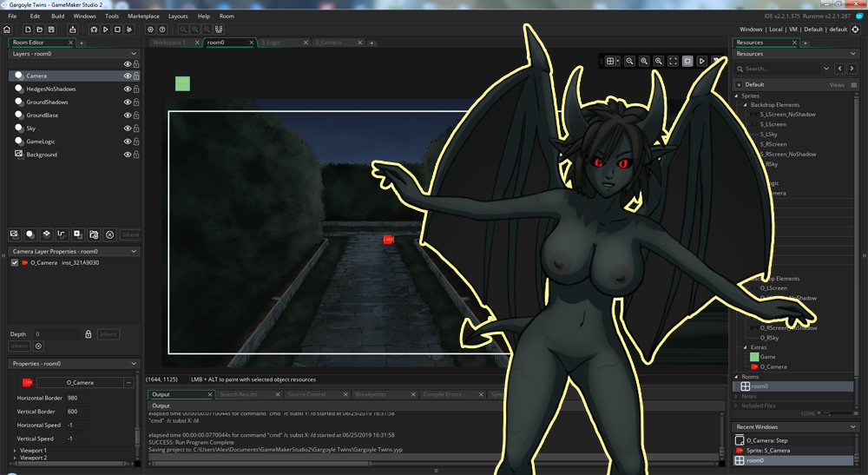Screen dimensions: 868x475
Task: Create new layer folder
Action: click(x=94, y=234)
